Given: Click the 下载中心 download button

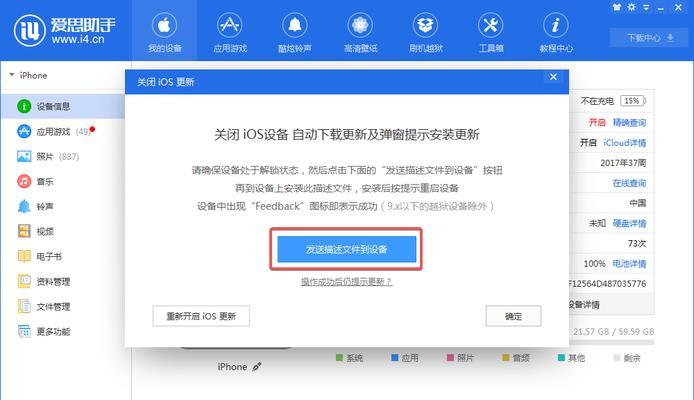Looking at the screenshot, I should pos(650,38).
